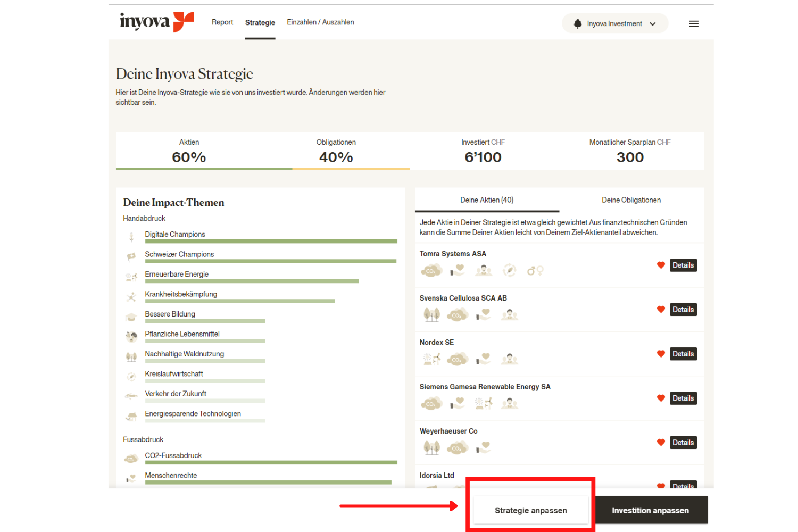Click the Investition anpassen button
This screenshot has width=798, height=532.
tap(651, 510)
